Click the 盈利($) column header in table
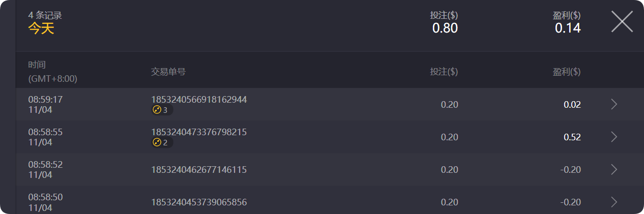 coord(567,72)
